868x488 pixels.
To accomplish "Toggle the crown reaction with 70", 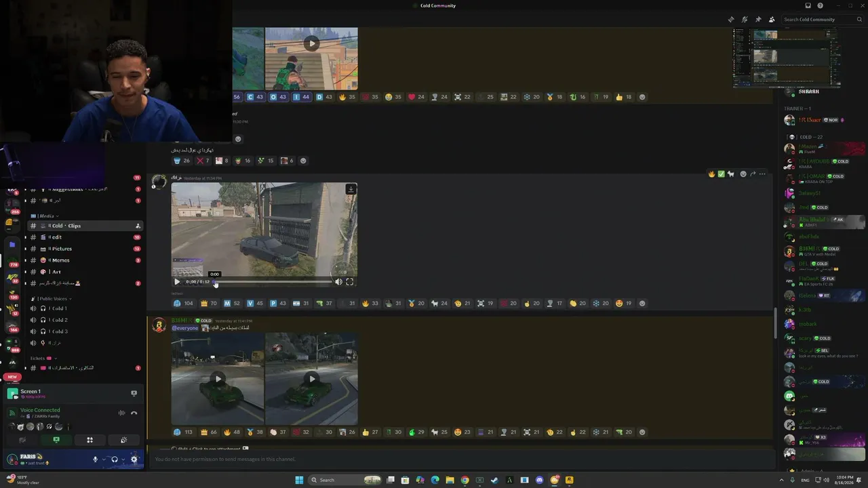I will click(x=208, y=304).
